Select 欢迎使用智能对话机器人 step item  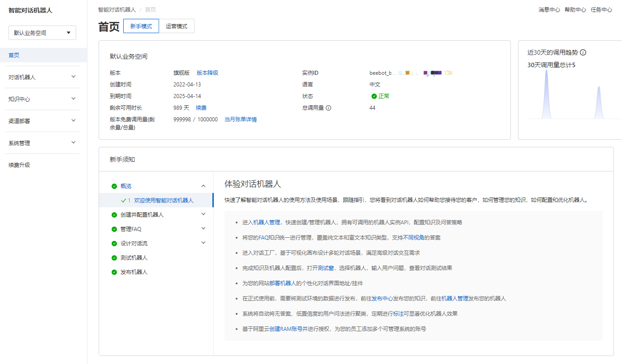click(156, 201)
